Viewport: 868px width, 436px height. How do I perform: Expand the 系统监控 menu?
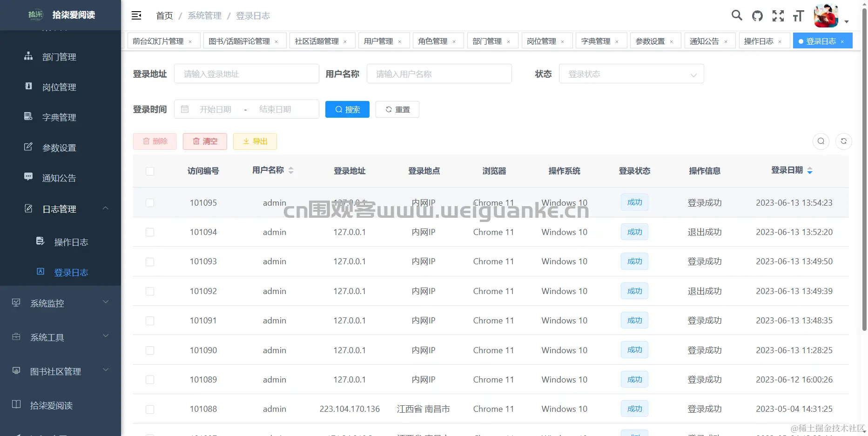(106, 302)
